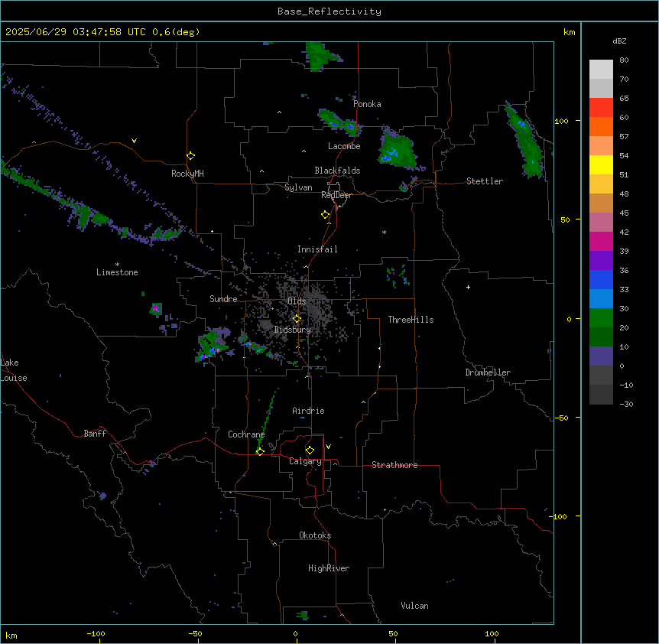Click the ThreeHills city label
This screenshot has height=644, width=659.
[411, 320]
